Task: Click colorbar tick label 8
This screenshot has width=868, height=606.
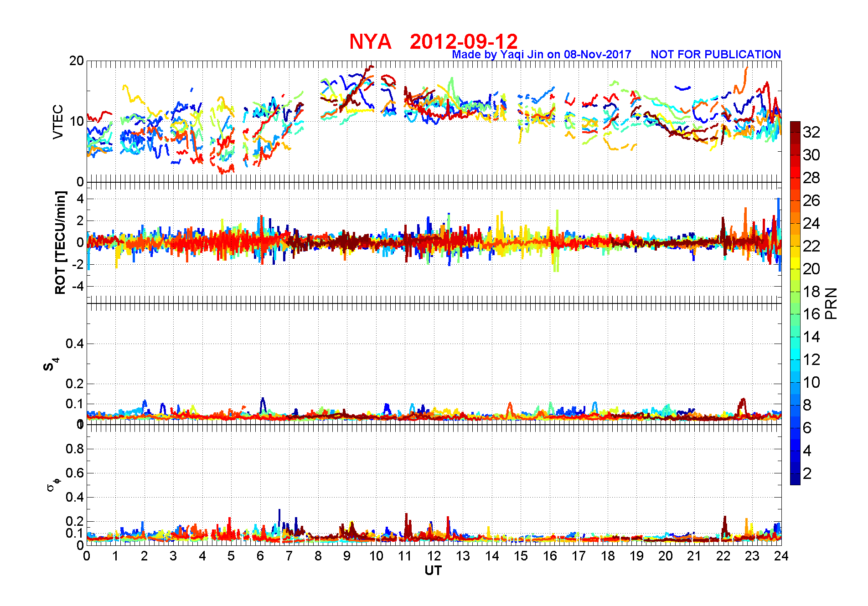Action: (x=807, y=405)
